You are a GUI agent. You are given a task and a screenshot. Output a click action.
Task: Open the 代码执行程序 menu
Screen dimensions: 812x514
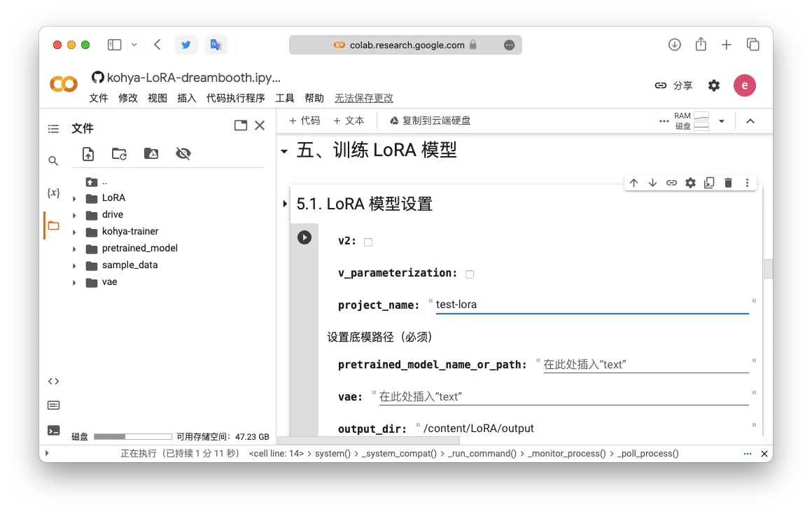236,98
